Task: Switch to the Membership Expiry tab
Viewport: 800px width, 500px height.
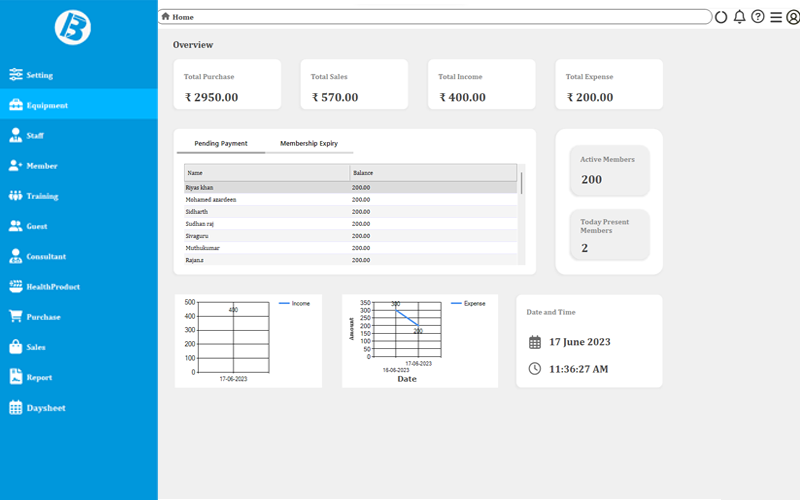Action: 309,143
